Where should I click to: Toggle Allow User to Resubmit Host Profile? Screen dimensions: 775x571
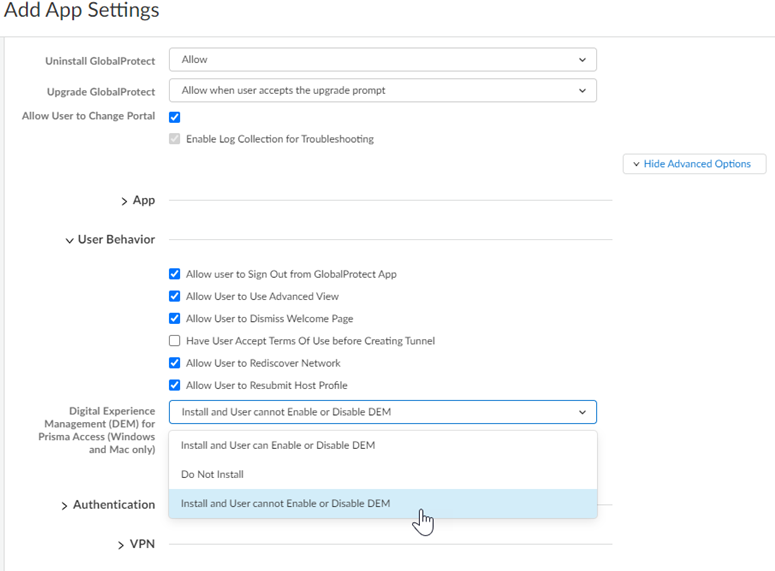pyautogui.click(x=175, y=385)
